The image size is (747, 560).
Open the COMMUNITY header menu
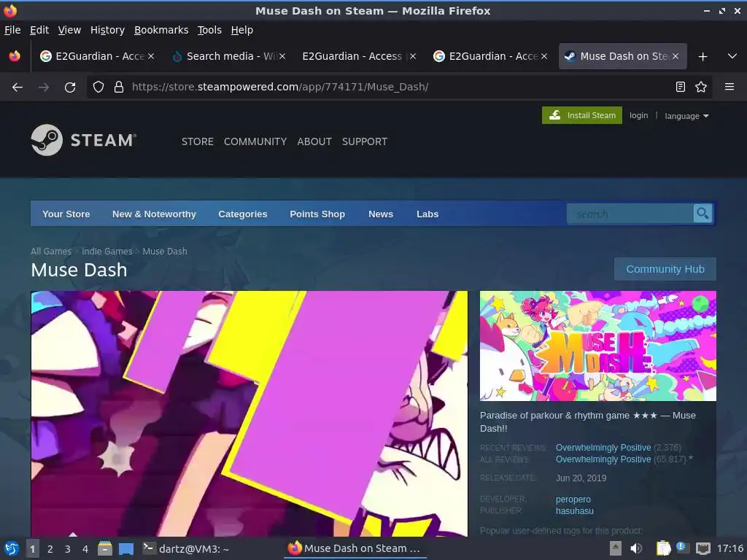tap(255, 141)
